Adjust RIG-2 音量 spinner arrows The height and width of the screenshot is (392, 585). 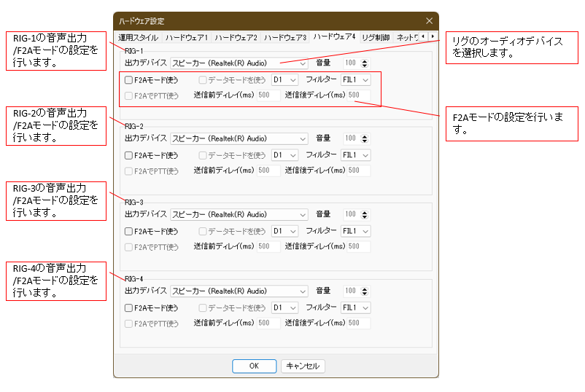[x=365, y=138]
